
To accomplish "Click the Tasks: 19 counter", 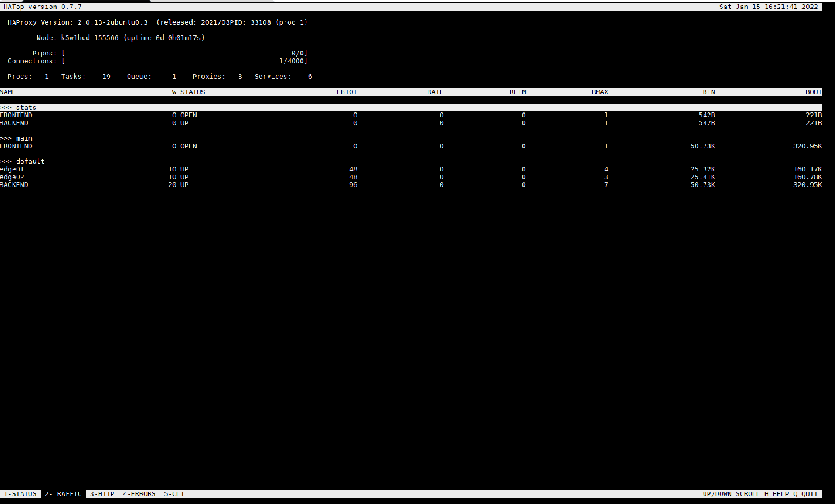I will [x=86, y=77].
